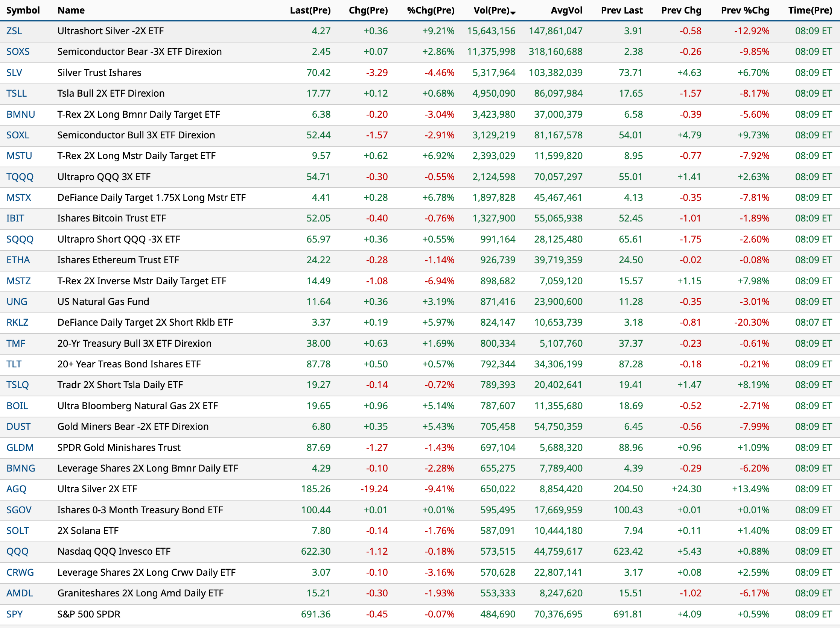Screen dimensions: 840x628
Task: Open the RKLZ symbol link
Action: point(17,323)
